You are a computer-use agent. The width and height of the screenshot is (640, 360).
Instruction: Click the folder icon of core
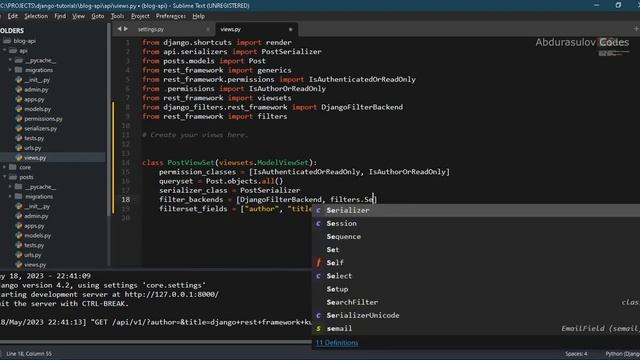coord(13,167)
